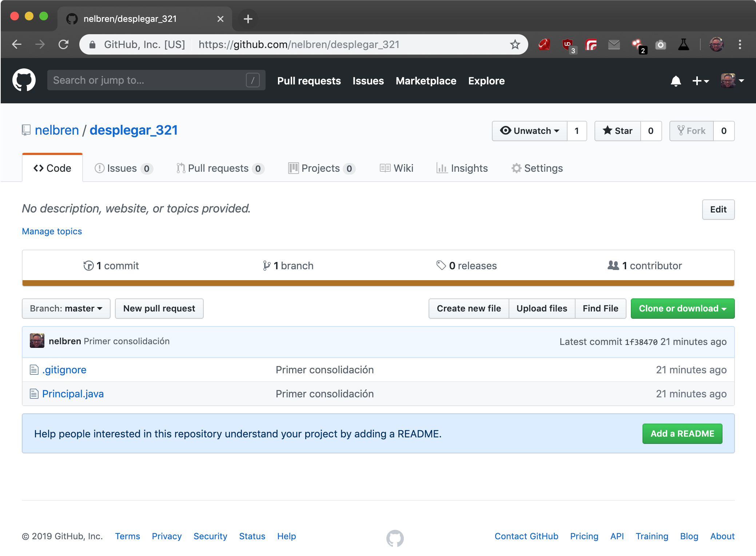Open the uBlock Origin extension icon
Image resolution: width=756 pixels, height=556 pixels.
coord(568,45)
